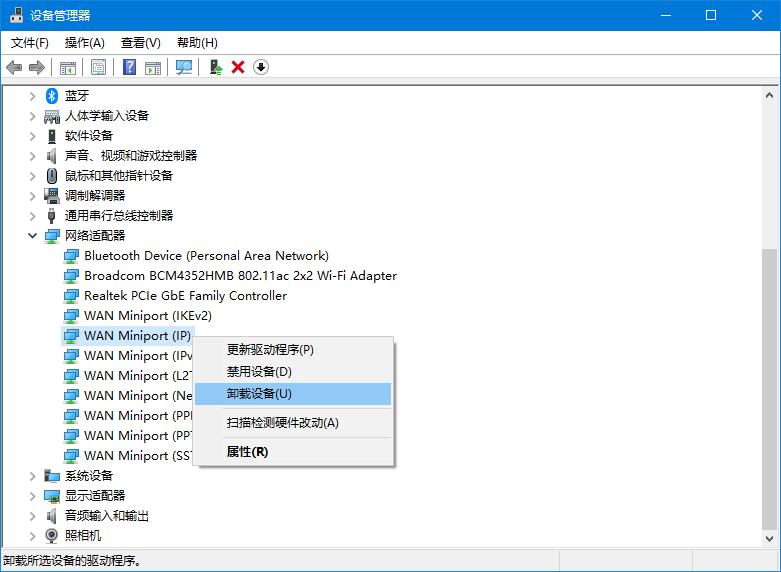
Task: Click the Properties toolbar icon
Action: (x=99, y=67)
